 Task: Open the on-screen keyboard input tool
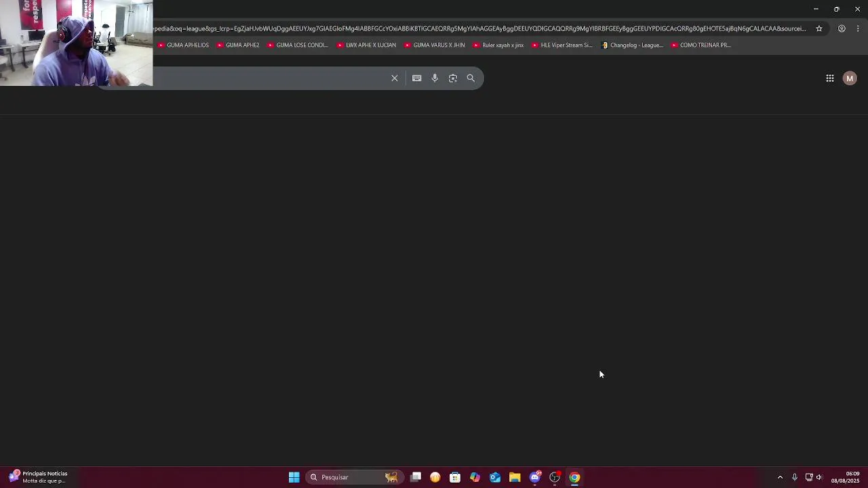point(417,78)
